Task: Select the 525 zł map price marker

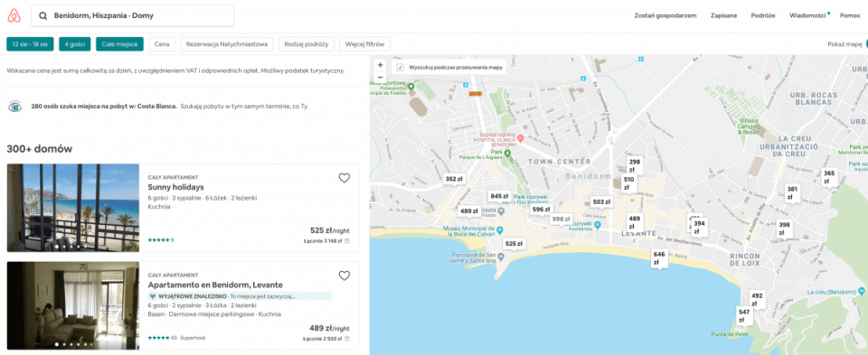Action: click(x=514, y=245)
